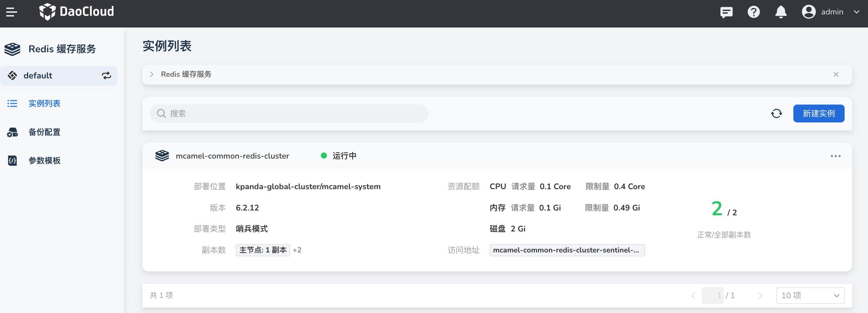Open the 10 项 page size dropdown
Image resolution: width=868 pixels, height=313 pixels.
[x=810, y=295]
